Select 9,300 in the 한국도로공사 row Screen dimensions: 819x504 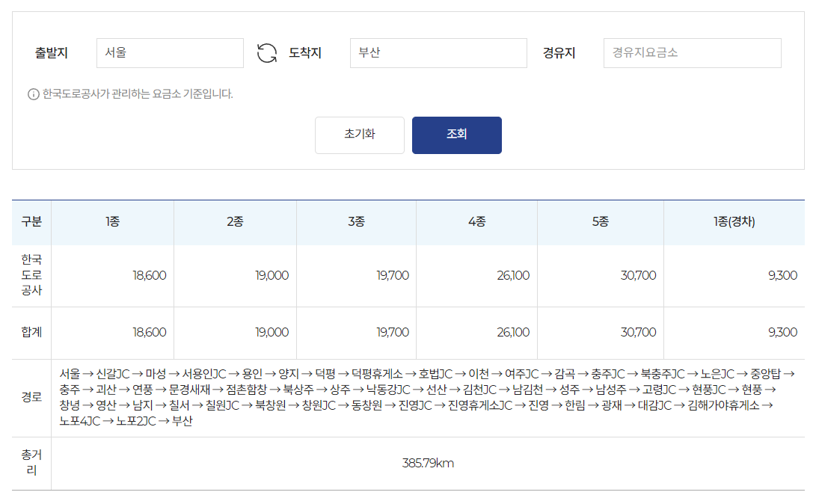click(782, 275)
